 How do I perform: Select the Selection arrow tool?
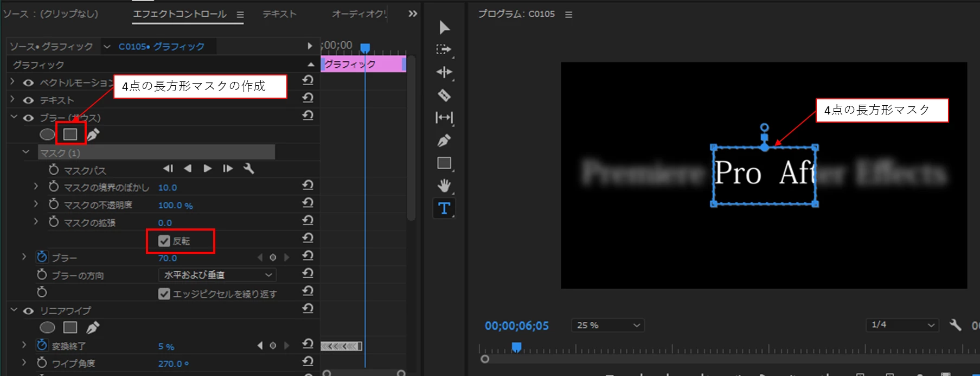[445, 27]
